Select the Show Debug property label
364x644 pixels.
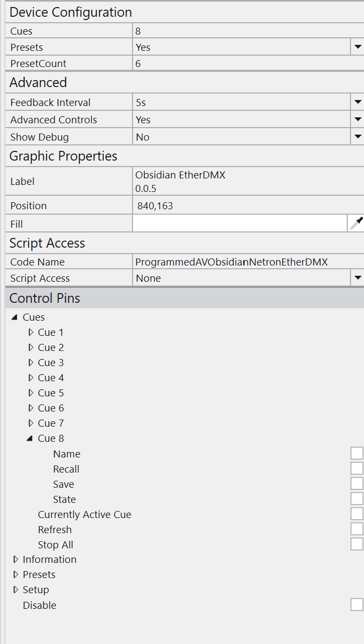tap(39, 137)
